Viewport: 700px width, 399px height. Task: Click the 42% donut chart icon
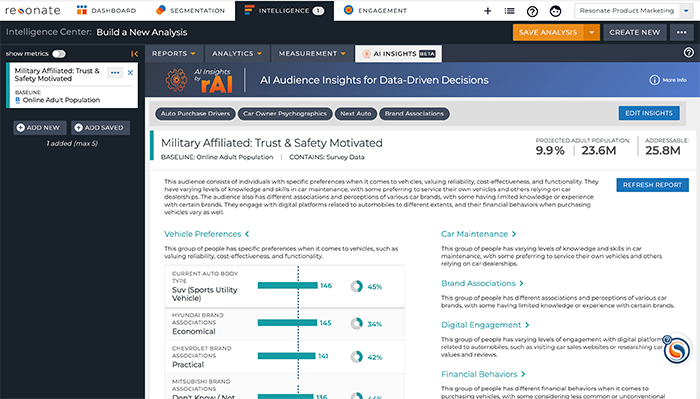coord(356,357)
